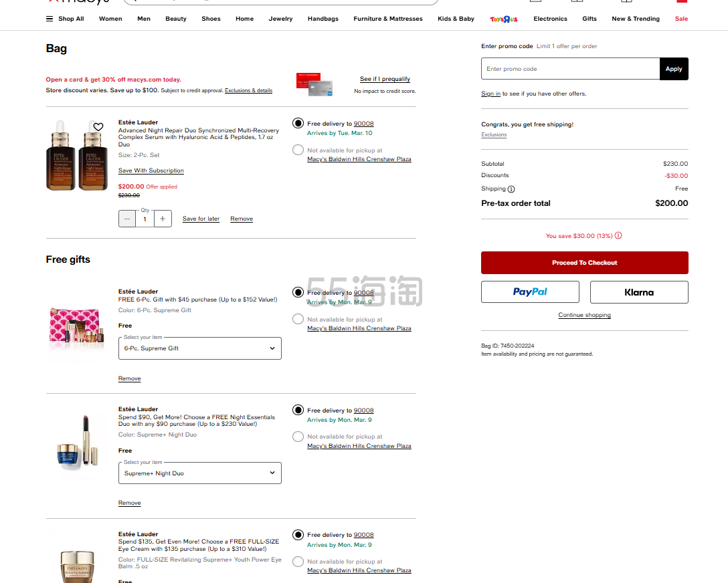The height and width of the screenshot is (583, 728).
Task: Select free delivery for Advanced Night Repair Duo
Action: point(298,123)
